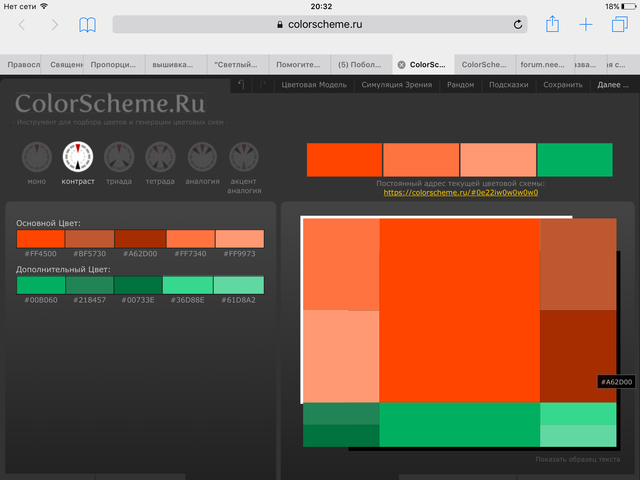Open the Симуляция Зрения menu
The image size is (640, 480).
397,85
